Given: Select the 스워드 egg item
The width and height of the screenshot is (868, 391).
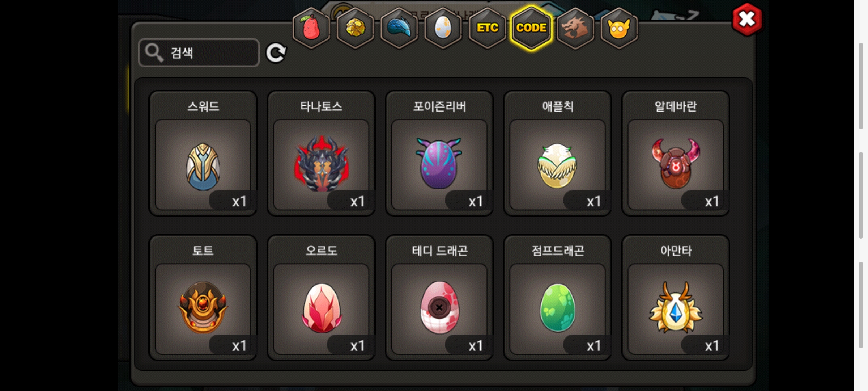Looking at the screenshot, I should 203,153.
